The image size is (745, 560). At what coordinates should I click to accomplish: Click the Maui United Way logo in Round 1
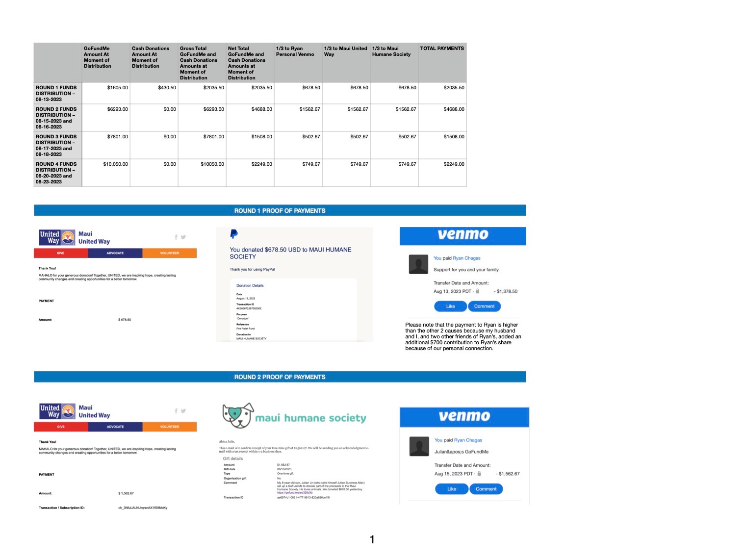point(75,238)
